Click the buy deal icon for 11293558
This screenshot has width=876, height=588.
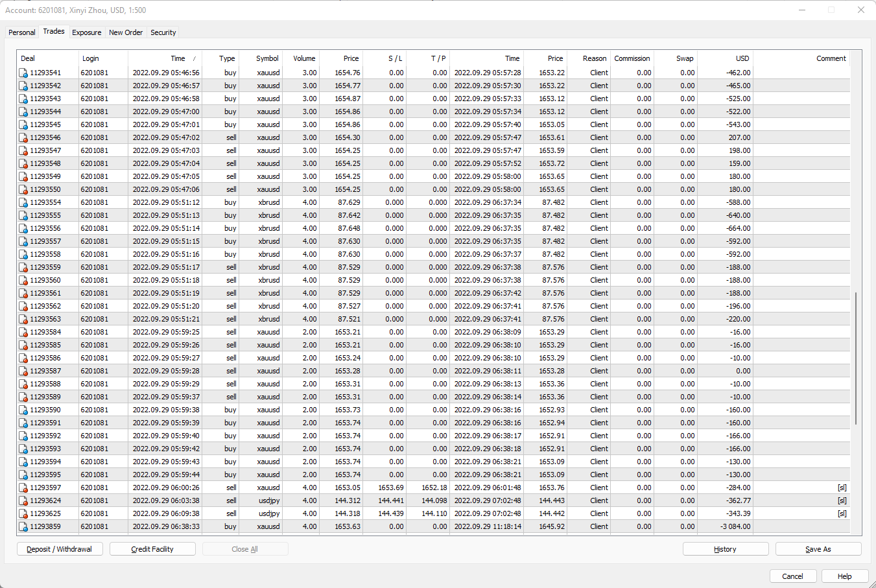click(x=23, y=254)
